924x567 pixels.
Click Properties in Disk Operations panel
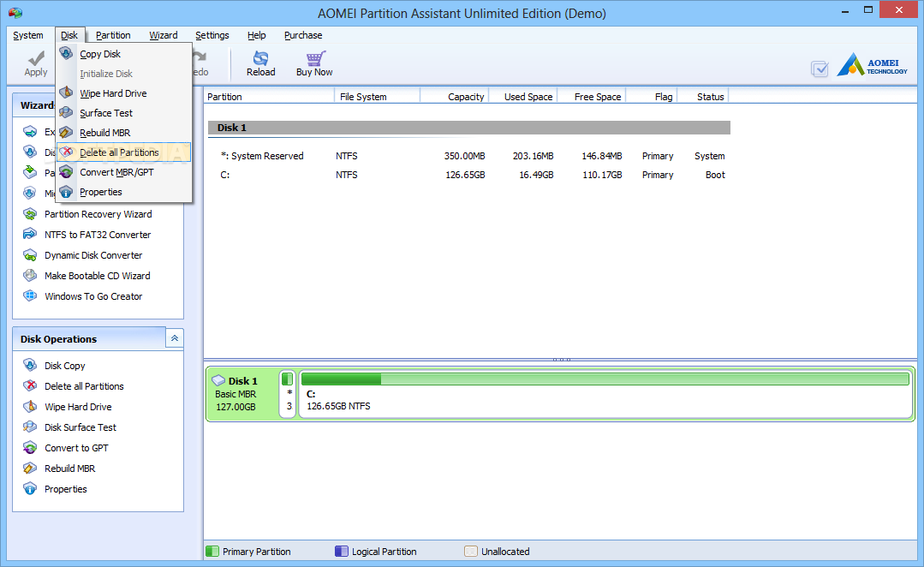[65, 489]
